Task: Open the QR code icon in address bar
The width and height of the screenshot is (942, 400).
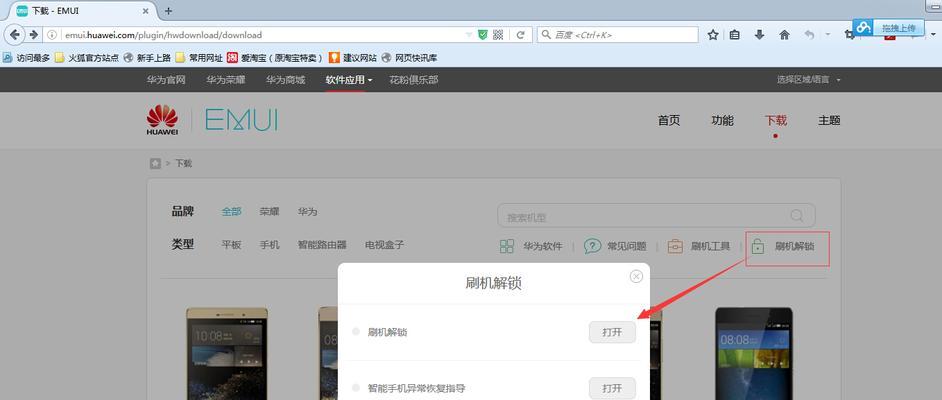Action: (x=498, y=35)
